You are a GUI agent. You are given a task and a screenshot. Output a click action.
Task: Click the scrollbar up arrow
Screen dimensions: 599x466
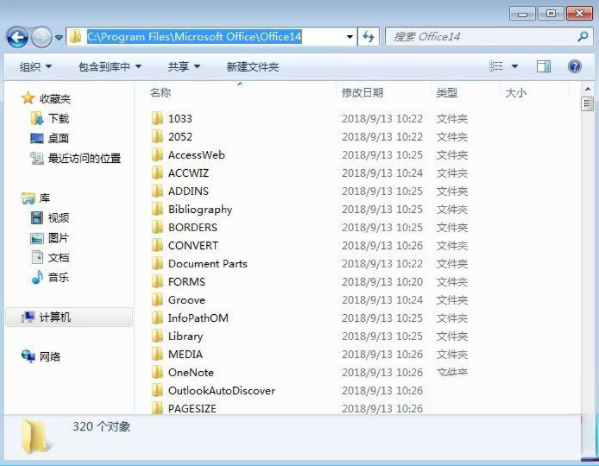(x=587, y=89)
